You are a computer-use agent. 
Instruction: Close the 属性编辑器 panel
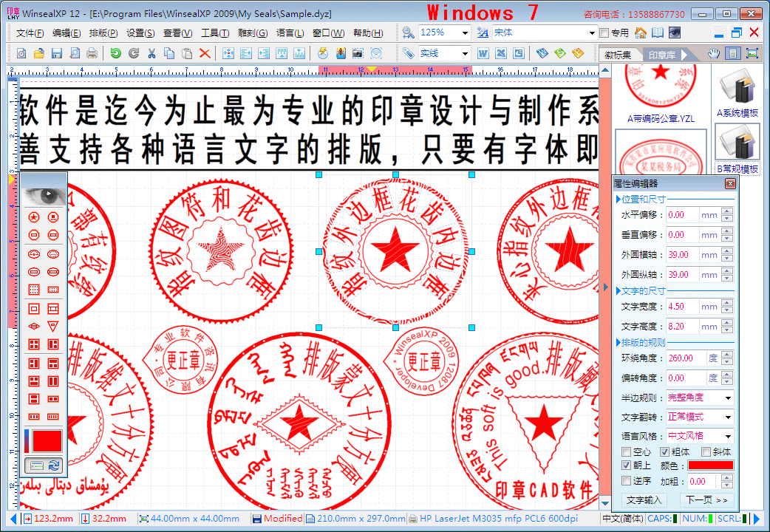point(730,184)
